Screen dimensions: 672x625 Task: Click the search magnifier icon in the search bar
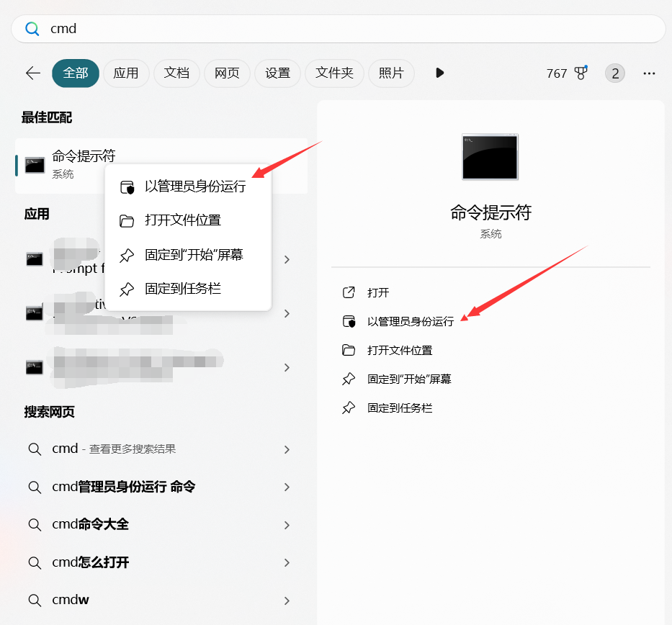point(32,29)
